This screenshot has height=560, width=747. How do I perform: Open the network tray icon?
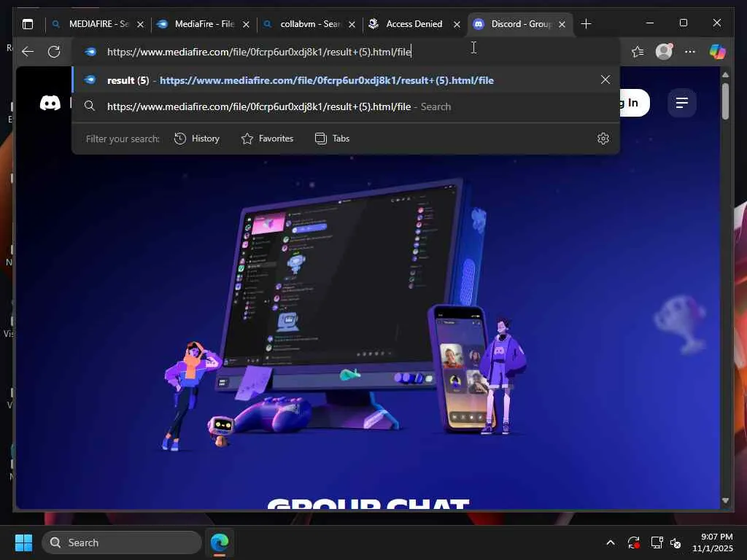(x=657, y=542)
